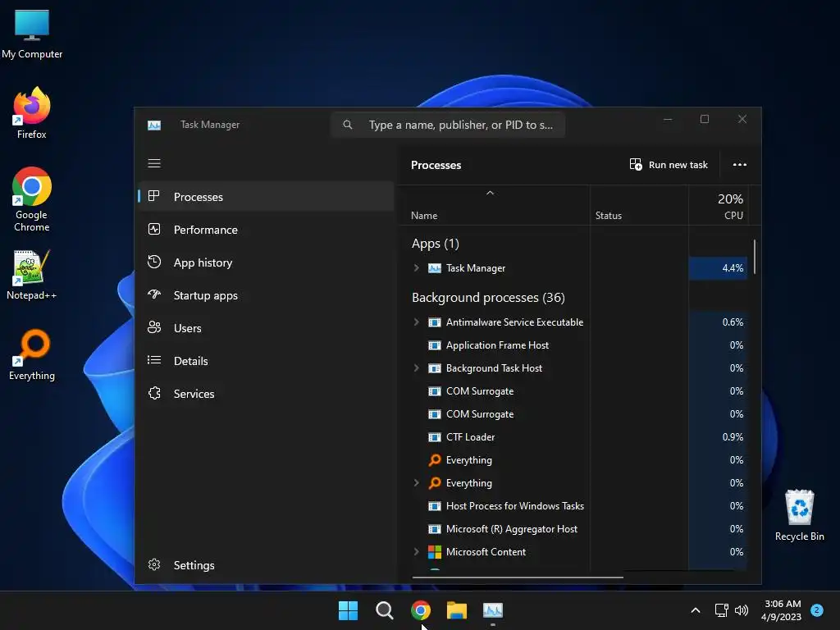Expand the Microsoft Content process
The height and width of the screenshot is (630, 840).
point(416,552)
